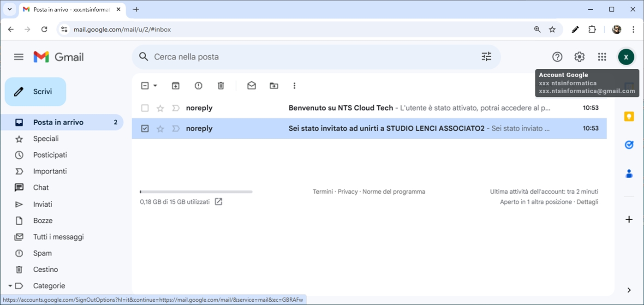This screenshot has height=305, width=644.
Task: Star the Benvenuto su NTS Cloud email
Action: (160, 108)
